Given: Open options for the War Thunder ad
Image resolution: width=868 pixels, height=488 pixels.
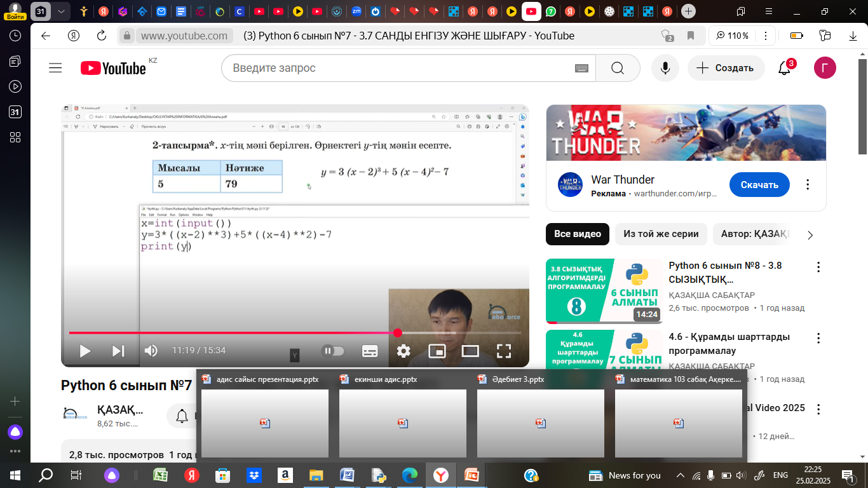Looking at the screenshot, I should 808,185.
